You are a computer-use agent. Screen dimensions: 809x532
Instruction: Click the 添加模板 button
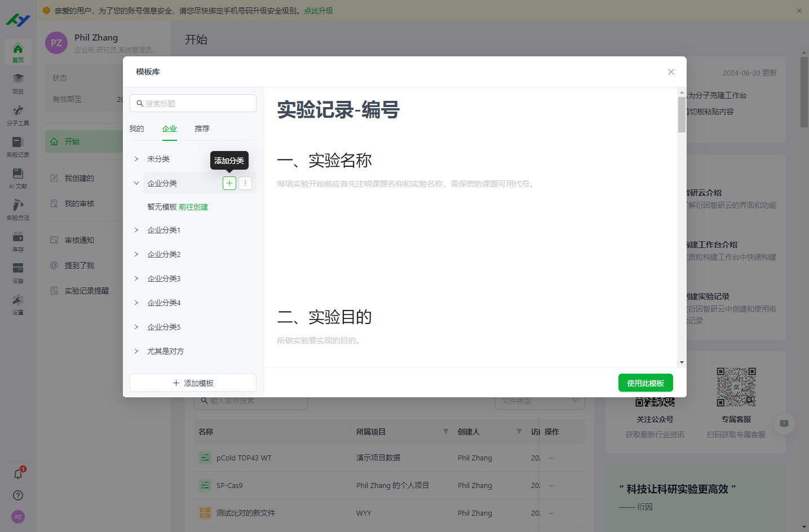tap(193, 383)
